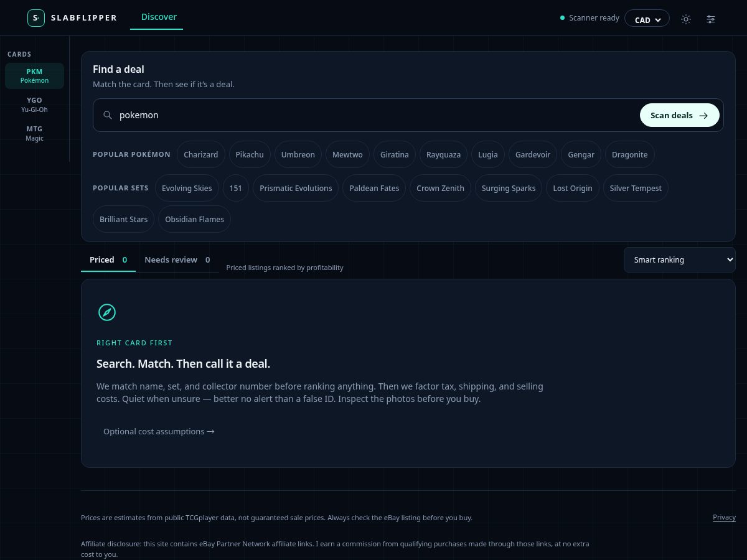Choose the Mewtwo chip
This screenshot has height=560, width=747.
tap(347, 154)
